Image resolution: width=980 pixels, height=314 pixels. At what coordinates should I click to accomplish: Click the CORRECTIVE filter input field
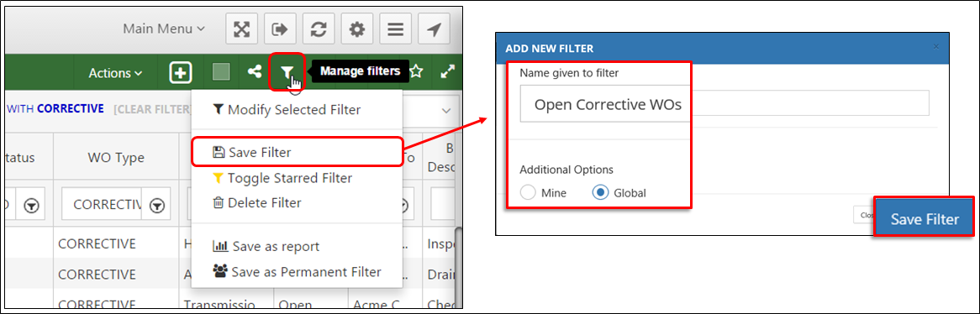pos(102,204)
